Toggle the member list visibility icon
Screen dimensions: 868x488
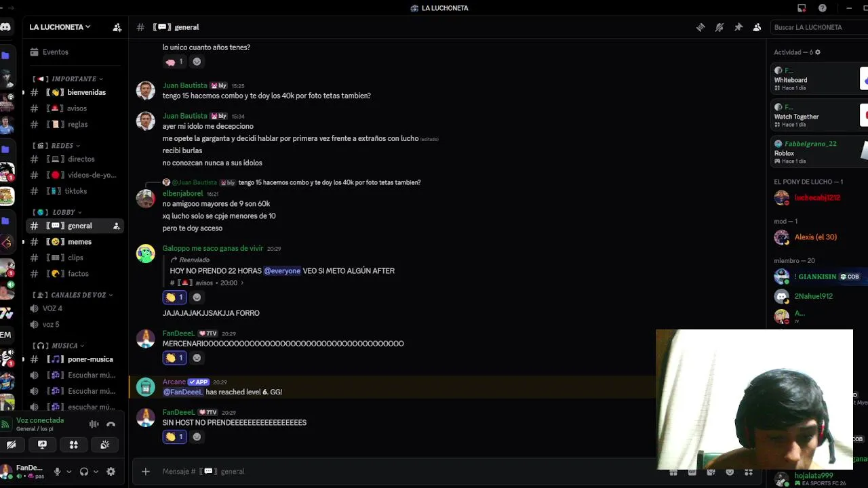pos(757,27)
